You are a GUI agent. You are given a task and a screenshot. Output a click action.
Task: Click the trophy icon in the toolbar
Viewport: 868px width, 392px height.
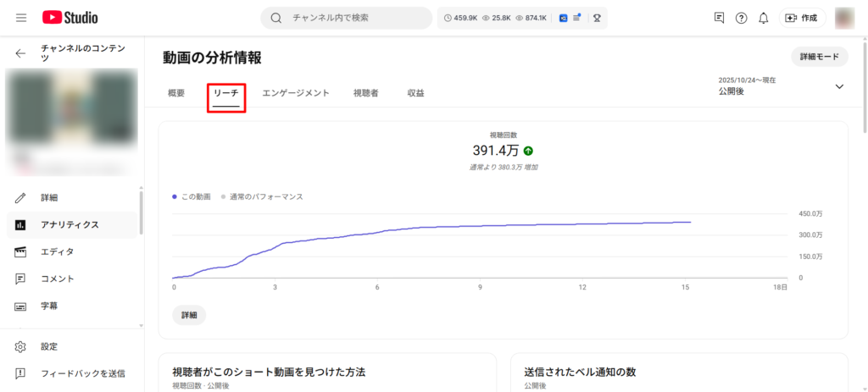(x=597, y=18)
